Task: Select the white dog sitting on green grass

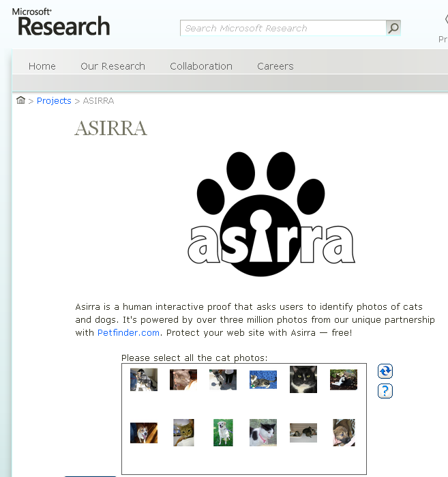Action: (x=223, y=433)
